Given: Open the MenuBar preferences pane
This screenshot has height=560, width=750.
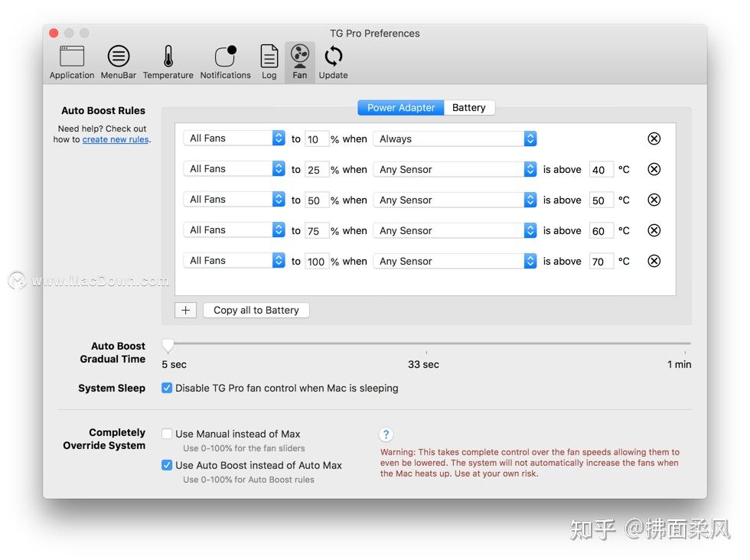Looking at the screenshot, I should (x=118, y=63).
